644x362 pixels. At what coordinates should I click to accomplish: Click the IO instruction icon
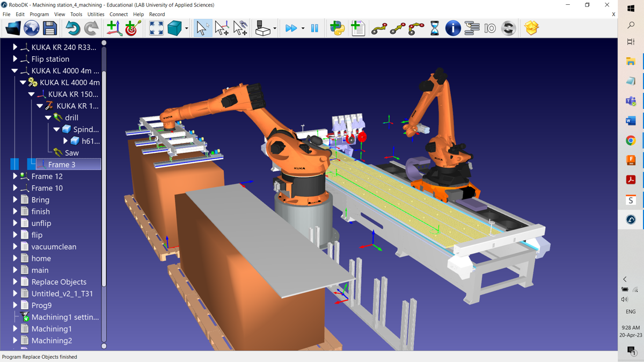tap(490, 28)
